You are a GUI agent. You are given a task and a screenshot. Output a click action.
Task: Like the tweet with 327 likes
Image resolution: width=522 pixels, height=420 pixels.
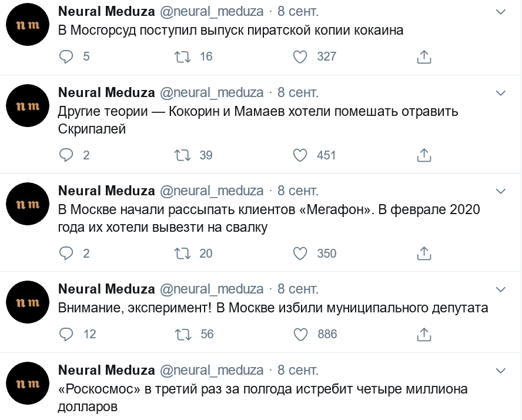point(300,56)
